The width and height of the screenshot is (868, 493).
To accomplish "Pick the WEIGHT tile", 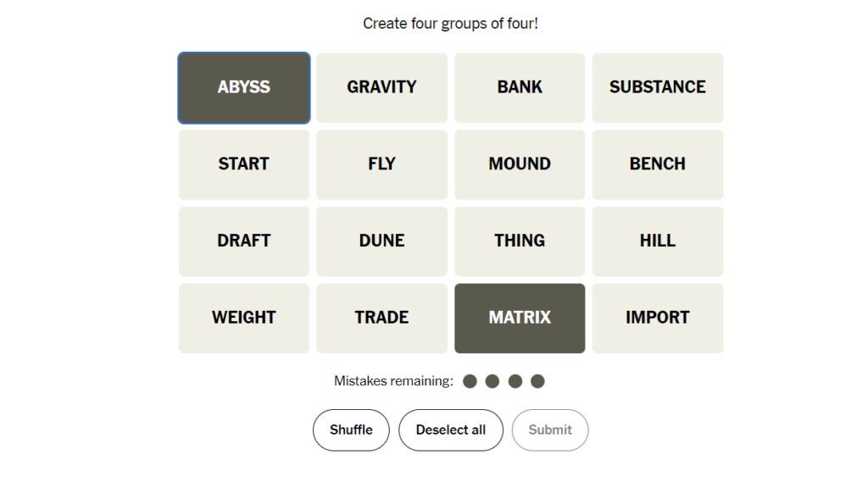I will 243,319.
